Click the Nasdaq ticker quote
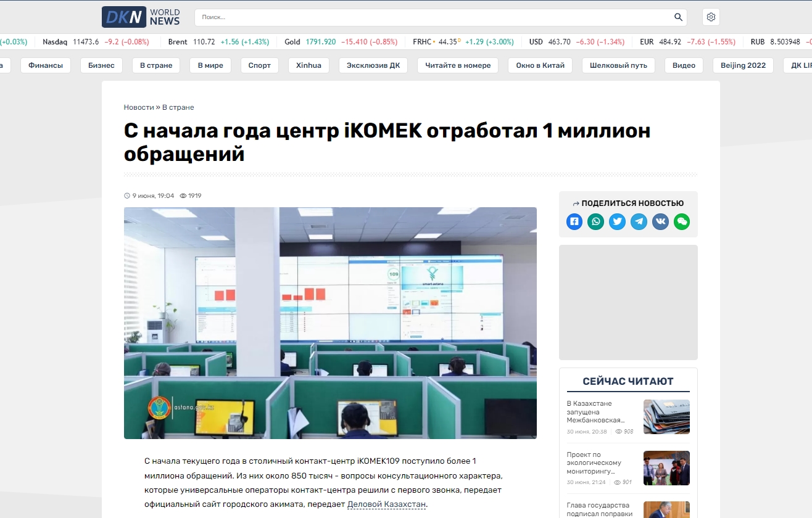 click(x=96, y=42)
